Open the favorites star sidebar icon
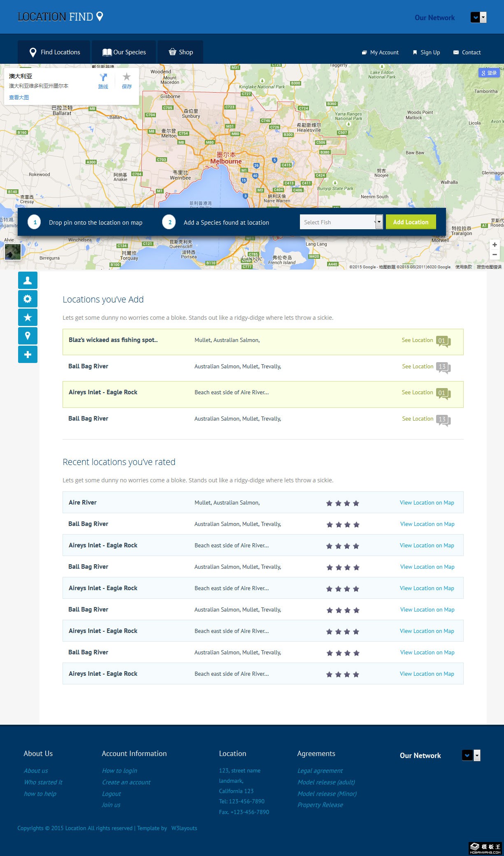 click(28, 317)
